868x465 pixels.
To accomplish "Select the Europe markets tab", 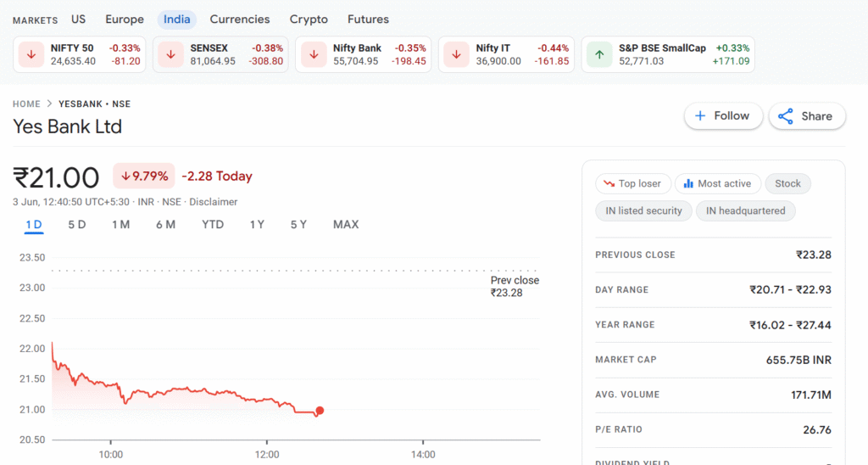I will pyautogui.click(x=125, y=20).
